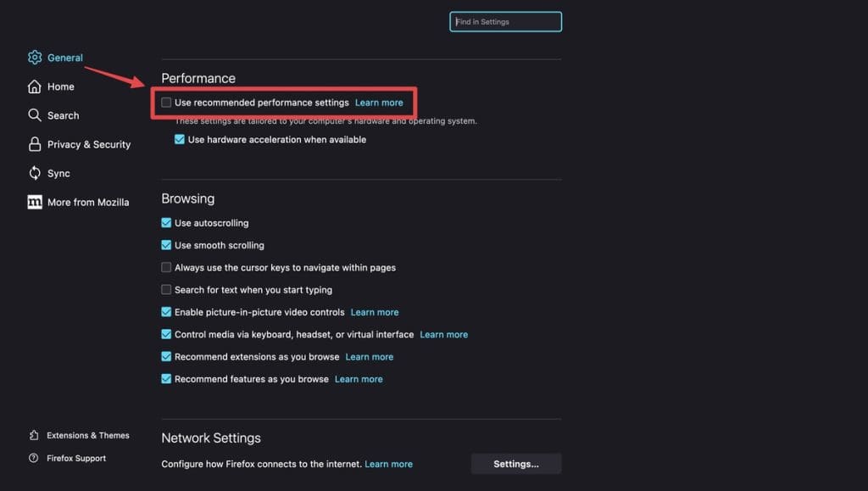This screenshot has width=868, height=491.
Task: Click the Home house icon
Action: pos(35,86)
